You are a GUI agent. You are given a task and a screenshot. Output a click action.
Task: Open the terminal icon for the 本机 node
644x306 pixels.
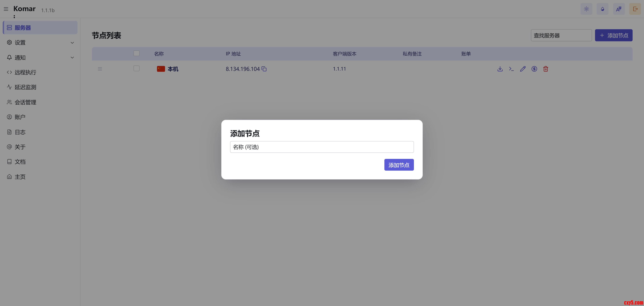[511, 69]
